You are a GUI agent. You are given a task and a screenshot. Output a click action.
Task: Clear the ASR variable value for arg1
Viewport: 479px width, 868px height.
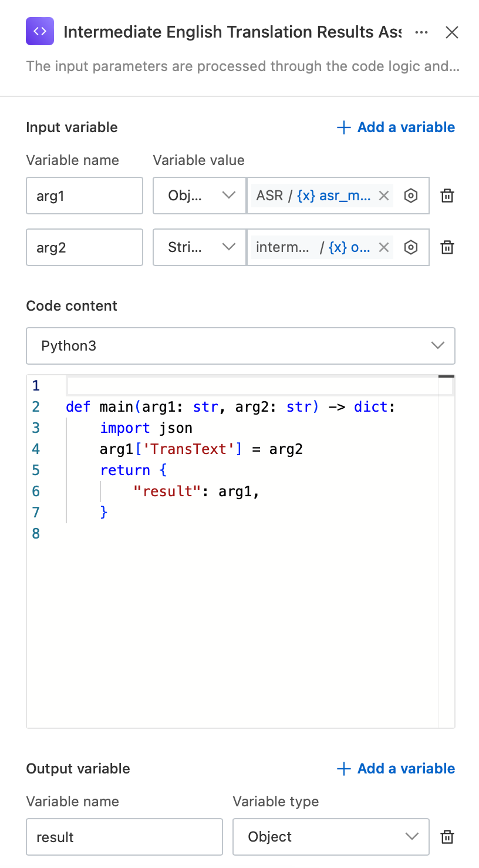384,196
